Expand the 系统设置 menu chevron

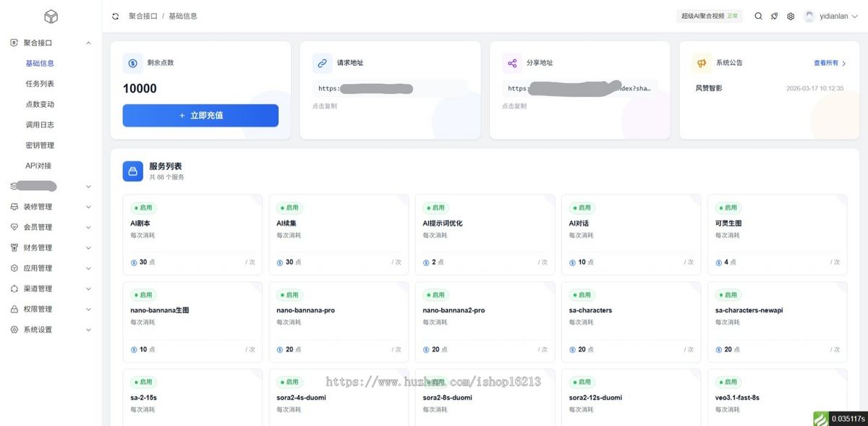click(88, 330)
